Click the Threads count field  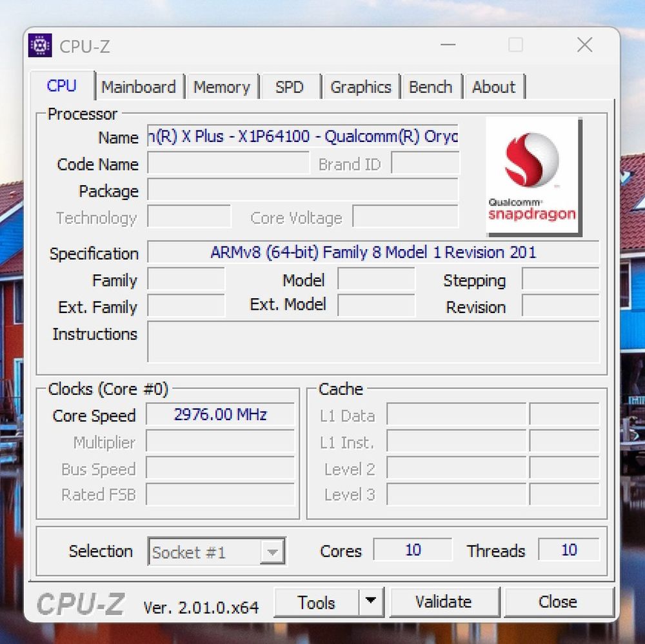coord(568,550)
